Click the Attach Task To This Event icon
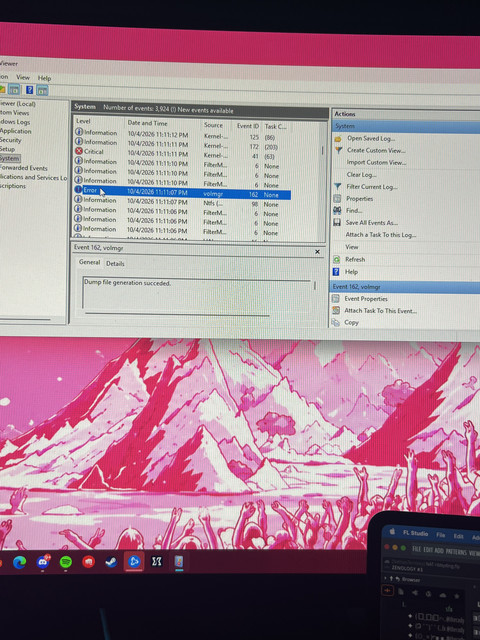The width and height of the screenshot is (480, 640). [336, 311]
